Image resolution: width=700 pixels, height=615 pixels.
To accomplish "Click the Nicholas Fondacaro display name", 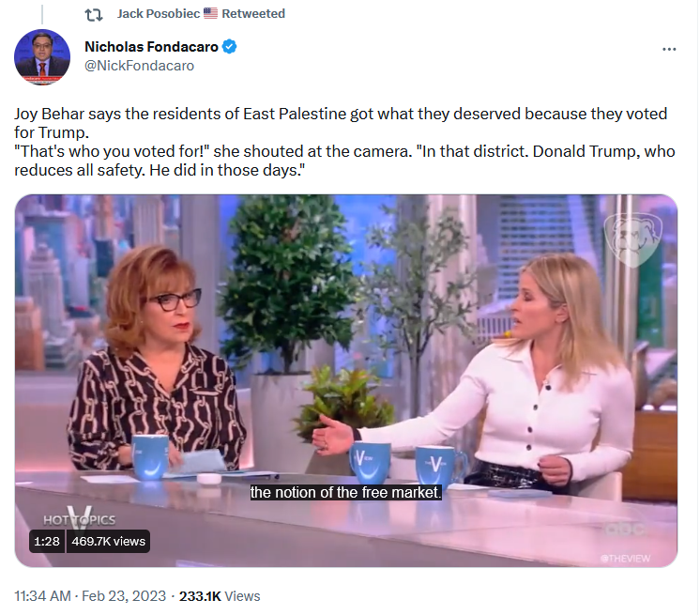I will coord(151,46).
